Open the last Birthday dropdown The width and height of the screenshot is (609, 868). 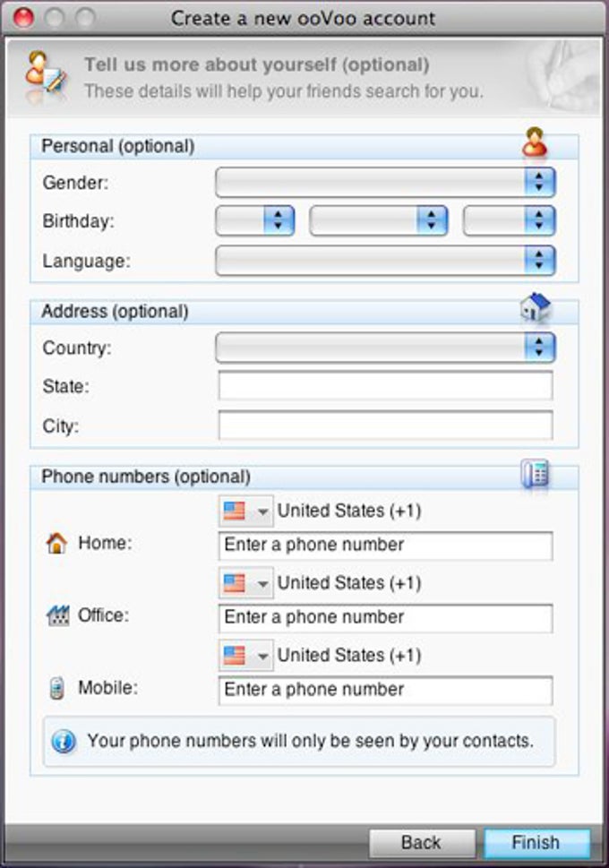(x=509, y=220)
